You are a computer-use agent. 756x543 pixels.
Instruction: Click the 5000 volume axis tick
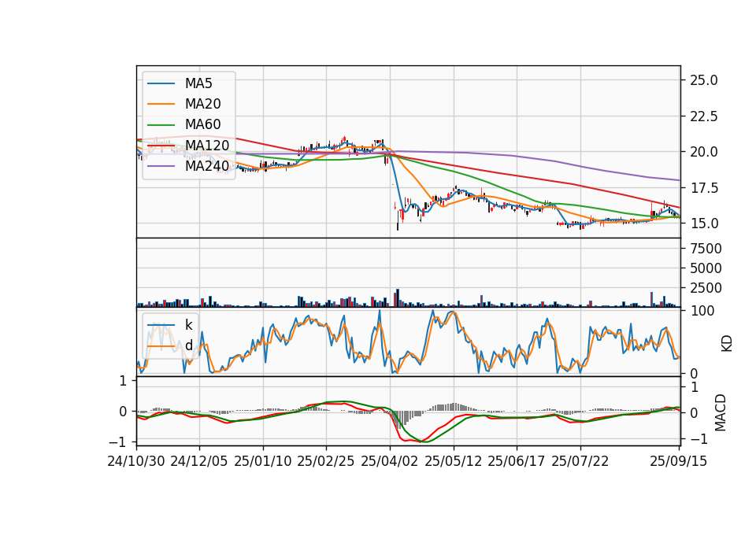coord(706,269)
